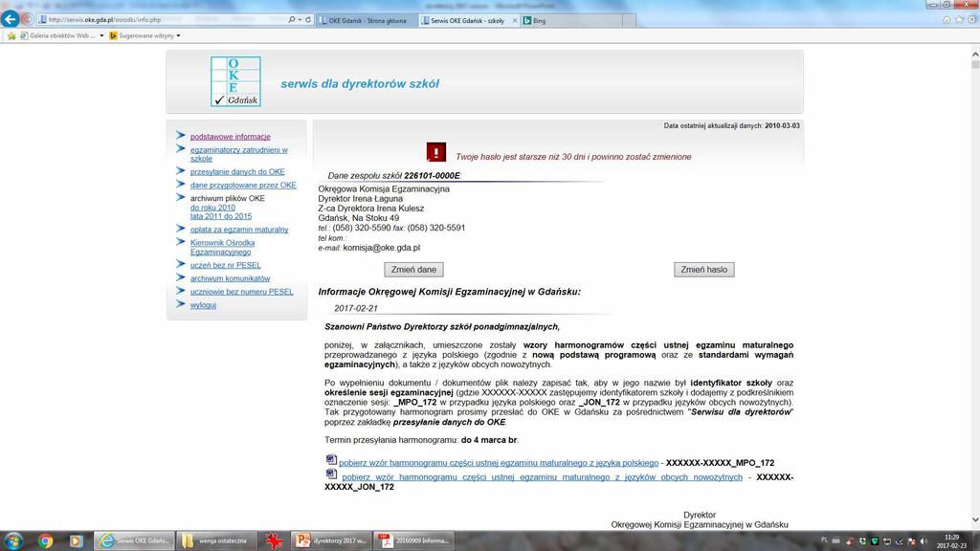
Task: Open egzaminatorzy zatrudnieni w szkole link
Action: click(x=238, y=154)
